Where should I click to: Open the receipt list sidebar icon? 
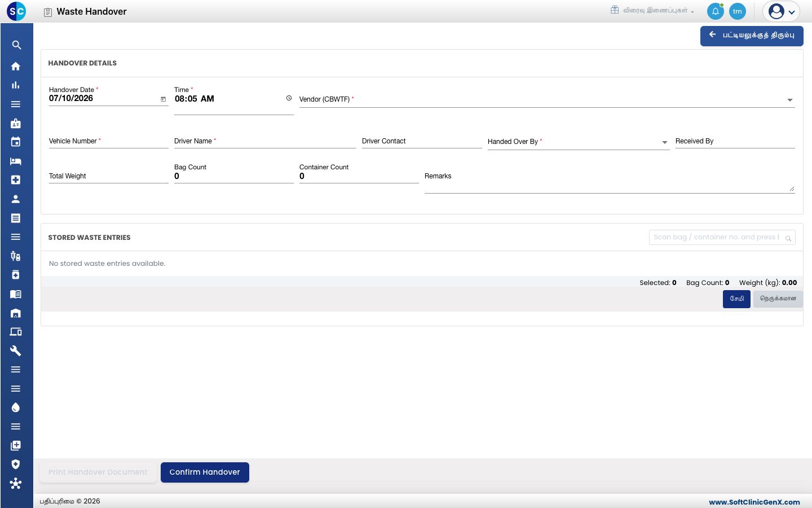pos(16,218)
